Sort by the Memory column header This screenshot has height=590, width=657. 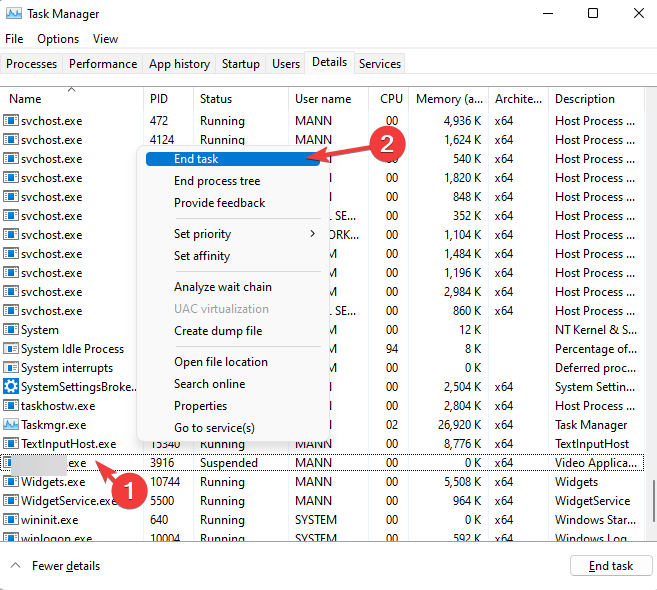[449, 99]
